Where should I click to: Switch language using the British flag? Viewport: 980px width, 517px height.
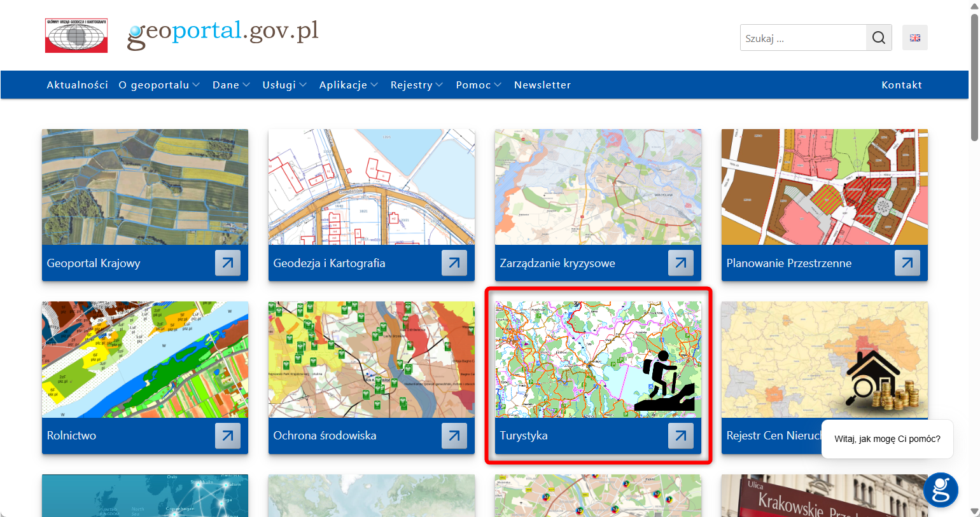coord(914,38)
